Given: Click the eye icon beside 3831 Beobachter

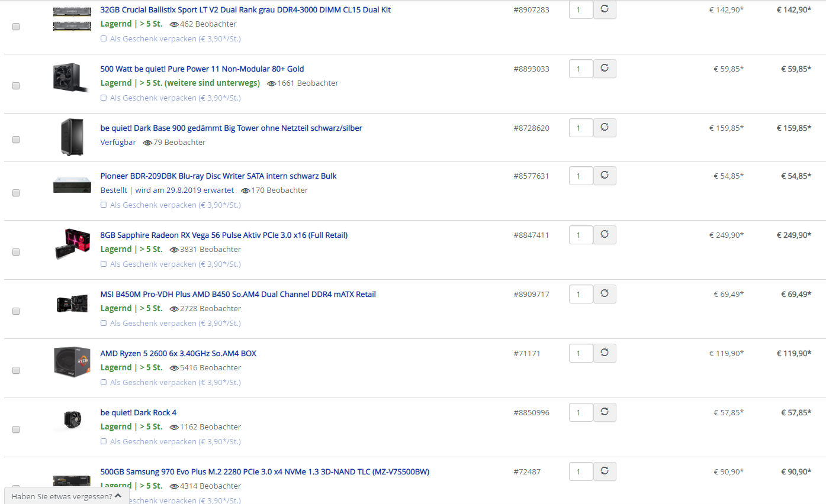Looking at the screenshot, I should tap(174, 250).
